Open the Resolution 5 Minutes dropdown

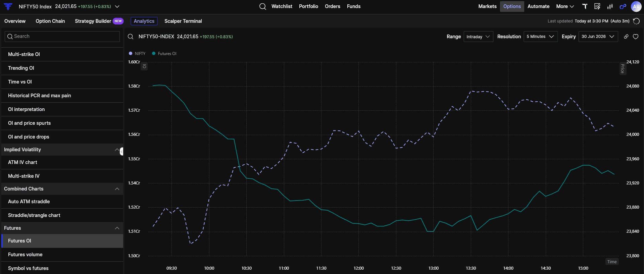click(540, 37)
